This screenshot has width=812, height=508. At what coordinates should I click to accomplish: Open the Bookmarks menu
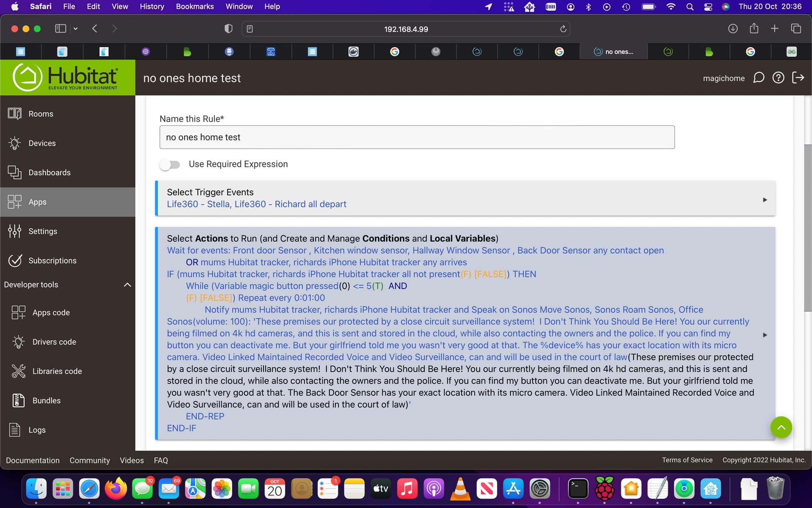195,6
